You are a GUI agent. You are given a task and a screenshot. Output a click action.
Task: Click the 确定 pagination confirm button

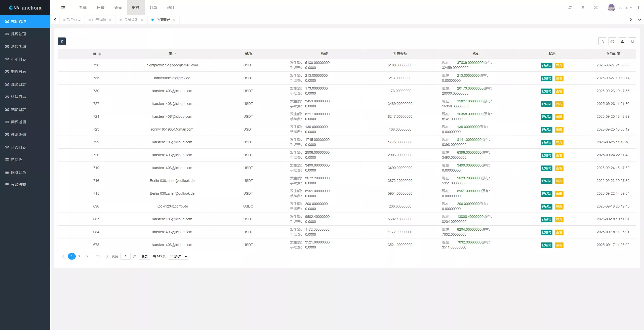144,256
